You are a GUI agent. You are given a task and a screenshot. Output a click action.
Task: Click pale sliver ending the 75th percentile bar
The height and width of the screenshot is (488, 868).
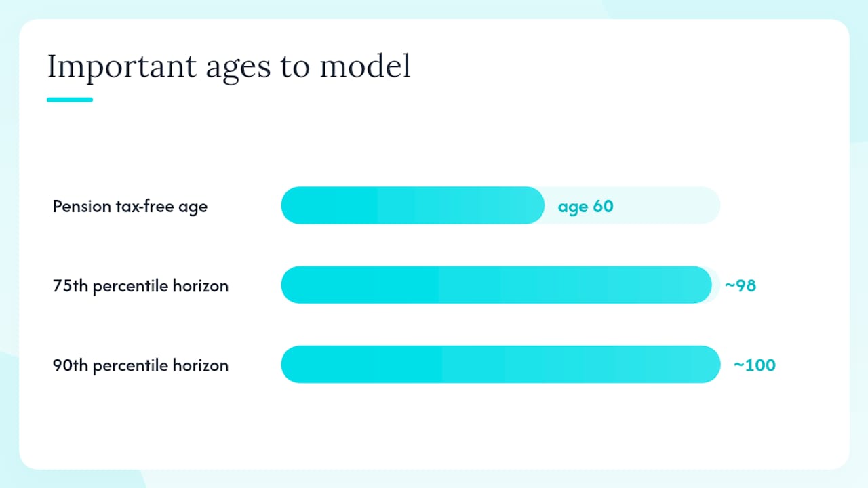tap(716, 285)
